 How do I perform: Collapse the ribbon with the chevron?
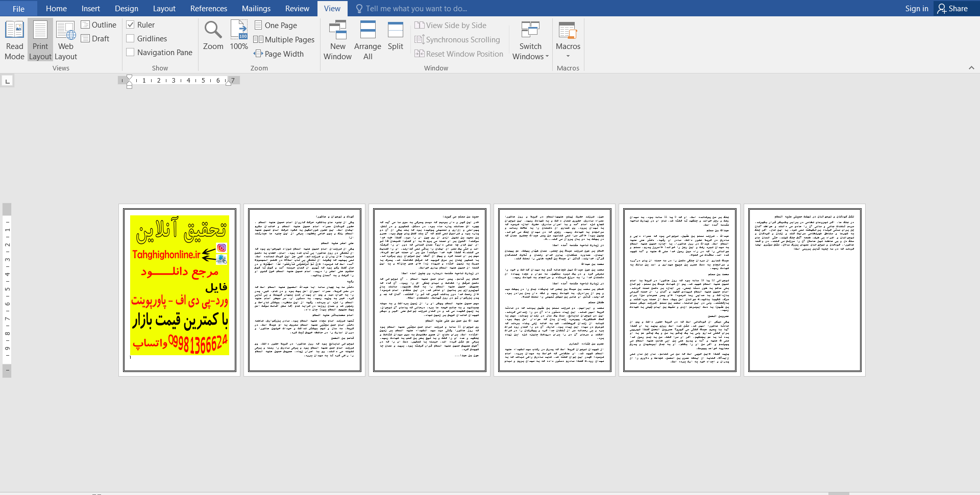point(971,68)
